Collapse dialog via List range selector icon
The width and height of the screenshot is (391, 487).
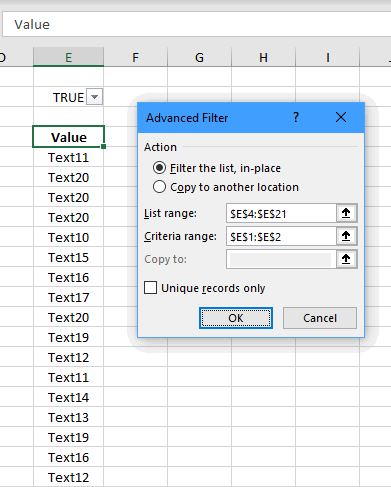click(346, 213)
